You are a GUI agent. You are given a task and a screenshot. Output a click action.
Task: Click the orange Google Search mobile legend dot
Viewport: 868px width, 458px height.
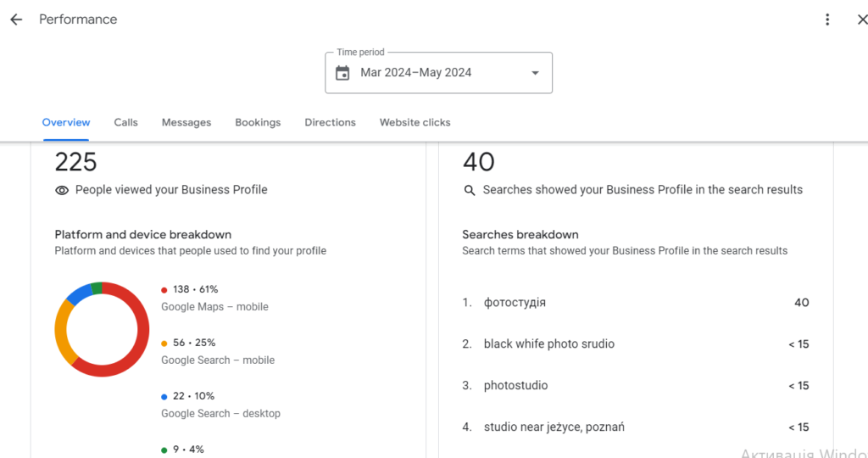(x=164, y=343)
